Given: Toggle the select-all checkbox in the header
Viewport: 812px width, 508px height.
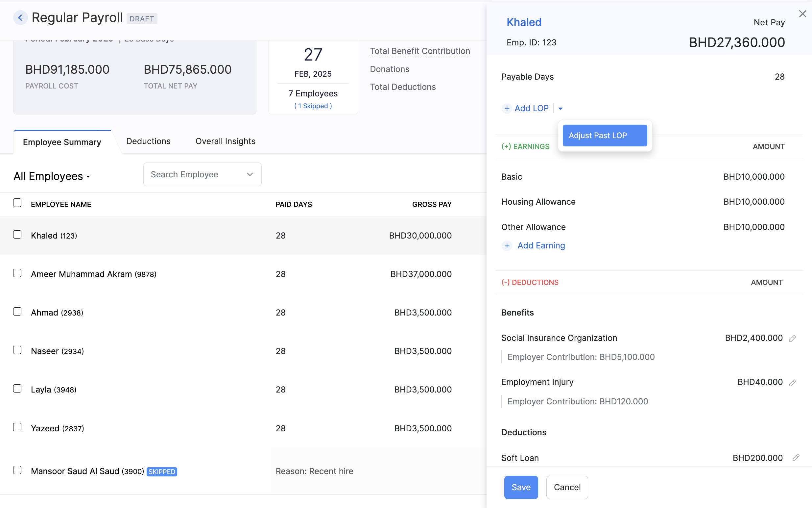Looking at the screenshot, I should (17, 202).
